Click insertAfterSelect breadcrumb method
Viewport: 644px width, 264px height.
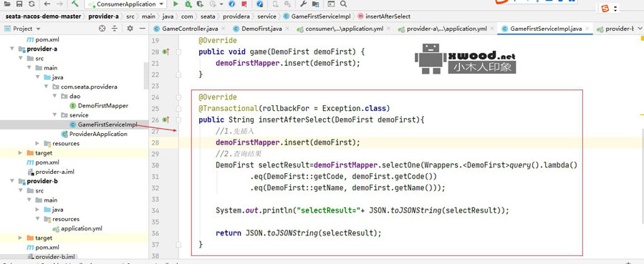coord(384,16)
